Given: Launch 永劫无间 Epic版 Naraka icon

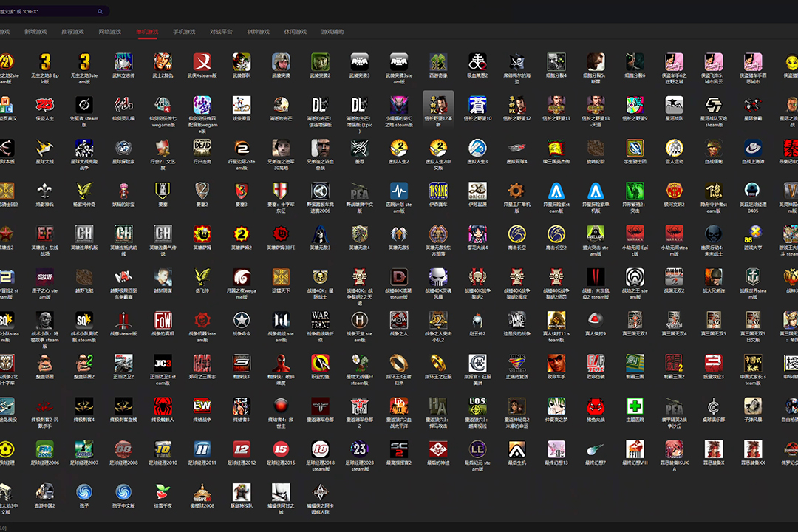Looking at the screenshot, I should 635,234.
